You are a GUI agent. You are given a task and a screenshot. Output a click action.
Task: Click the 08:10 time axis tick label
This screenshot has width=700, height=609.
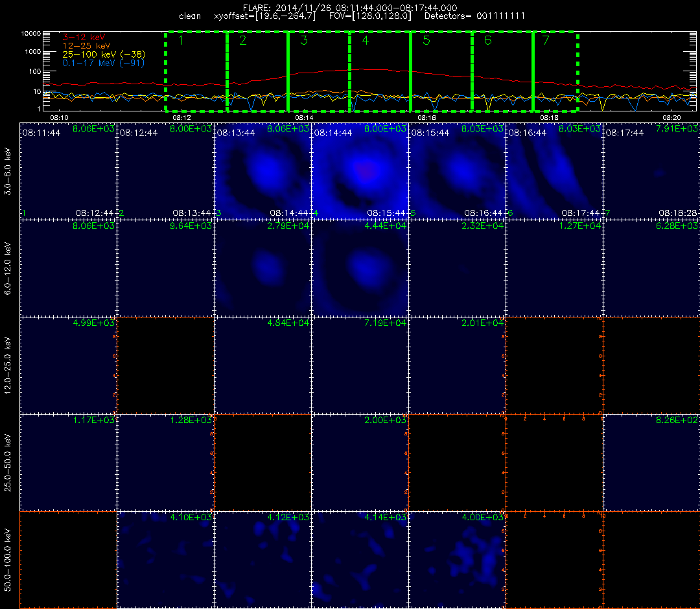[60, 117]
